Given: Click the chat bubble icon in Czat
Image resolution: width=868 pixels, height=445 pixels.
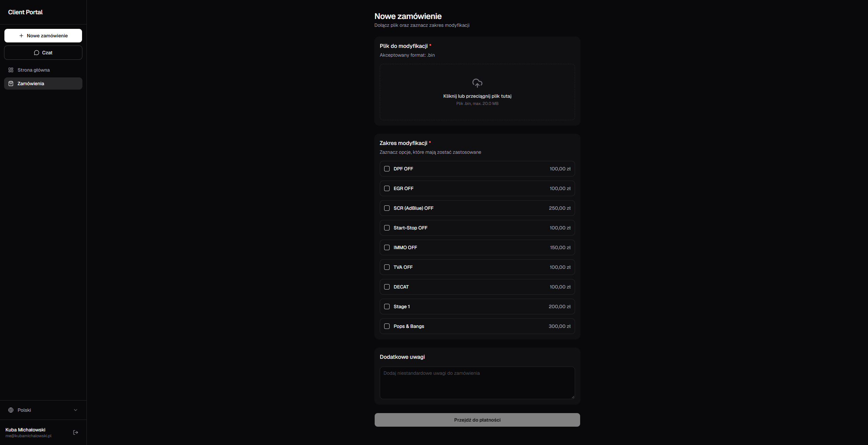Looking at the screenshot, I should [x=37, y=53].
